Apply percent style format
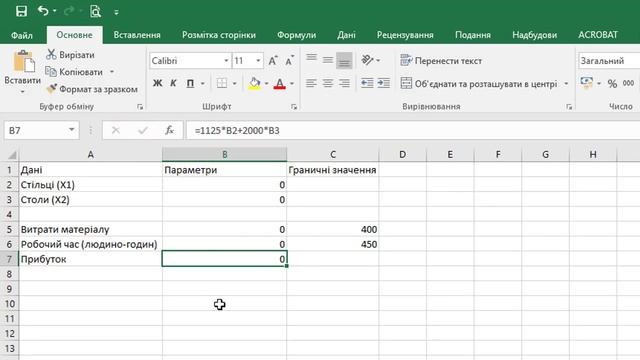Image resolution: width=640 pixels, height=360 pixels. (612, 84)
